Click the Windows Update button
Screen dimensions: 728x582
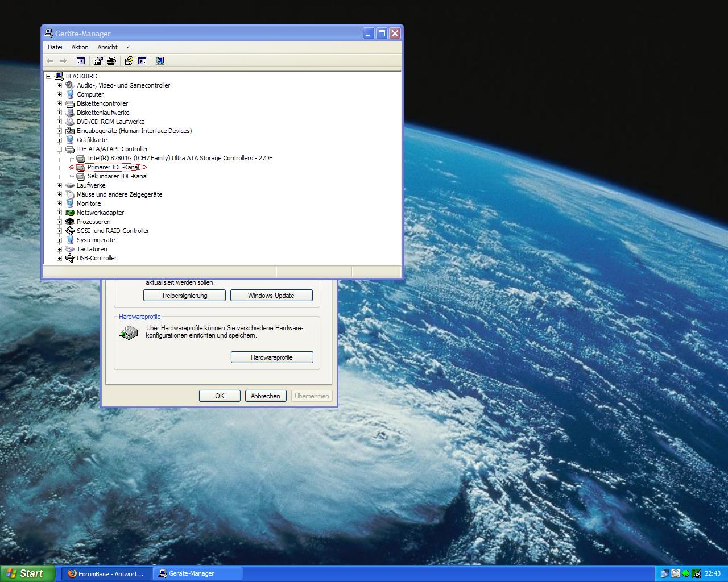tap(271, 296)
